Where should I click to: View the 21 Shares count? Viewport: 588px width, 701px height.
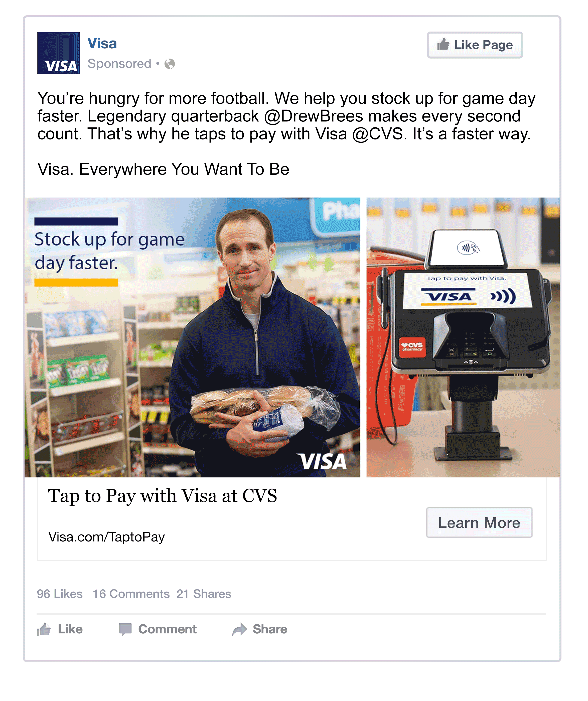[x=204, y=594]
